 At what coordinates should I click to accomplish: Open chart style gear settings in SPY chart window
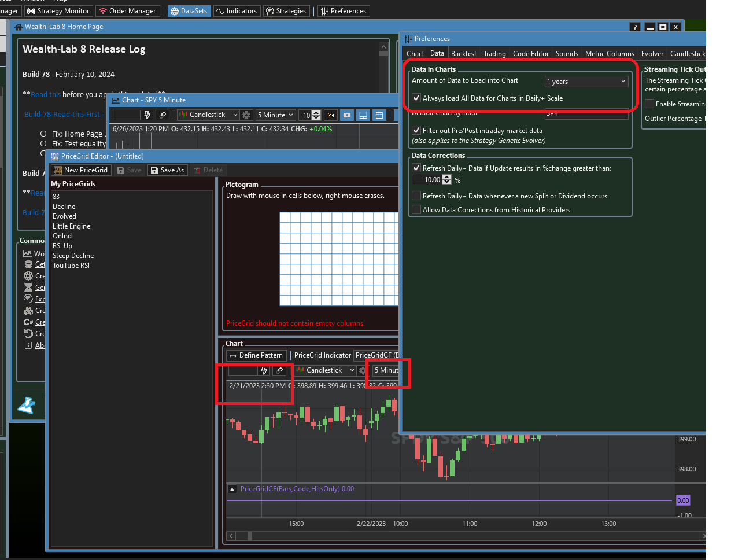(x=246, y=115)
